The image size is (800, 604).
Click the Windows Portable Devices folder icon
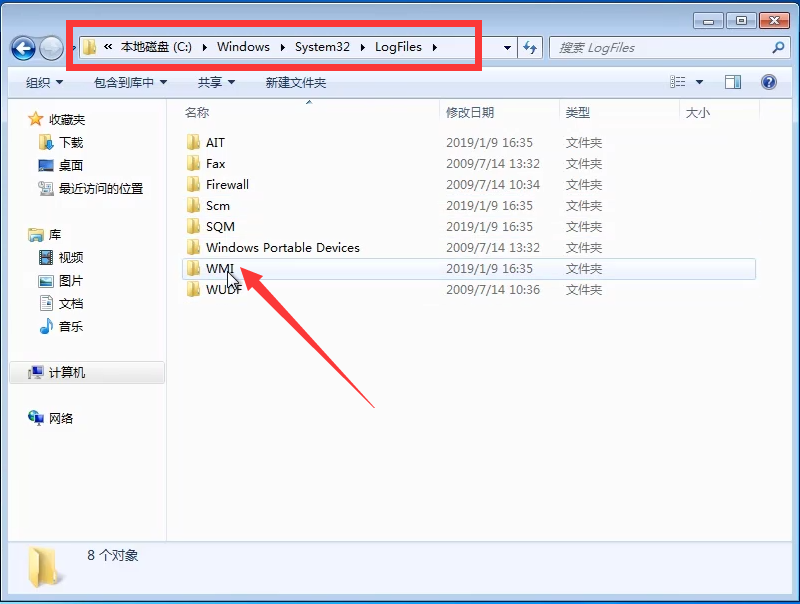coord(193,247)
